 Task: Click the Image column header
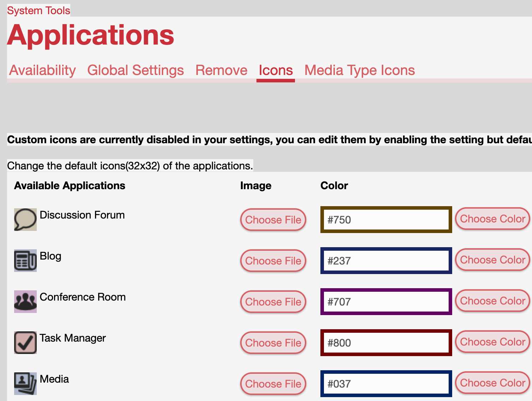tap(256, 186)
